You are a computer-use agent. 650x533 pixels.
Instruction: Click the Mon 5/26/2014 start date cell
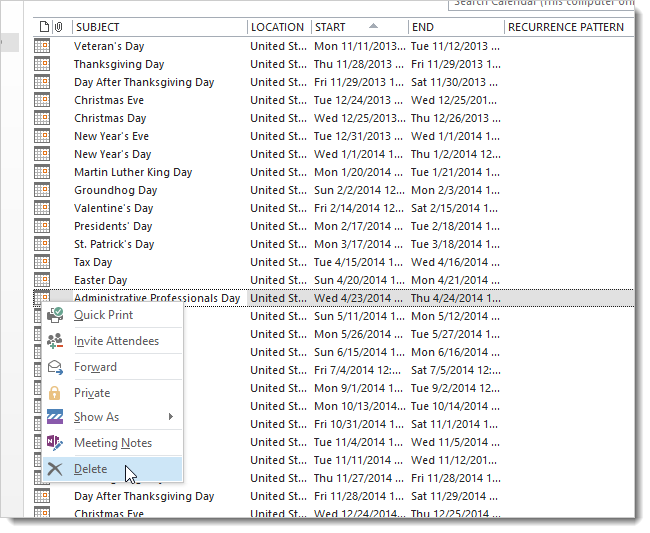tap(359, 334)
